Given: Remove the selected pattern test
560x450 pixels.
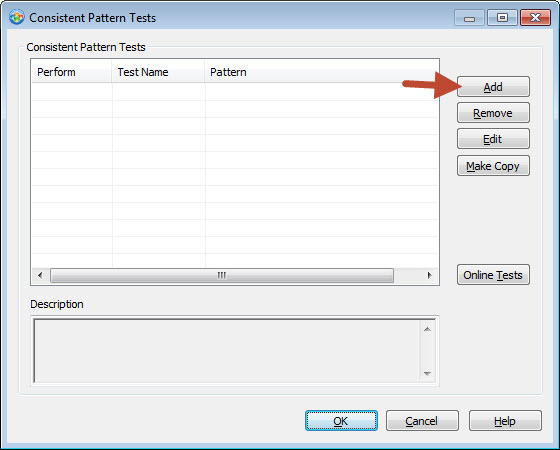Looking at the screenshot, I should 493,113.
